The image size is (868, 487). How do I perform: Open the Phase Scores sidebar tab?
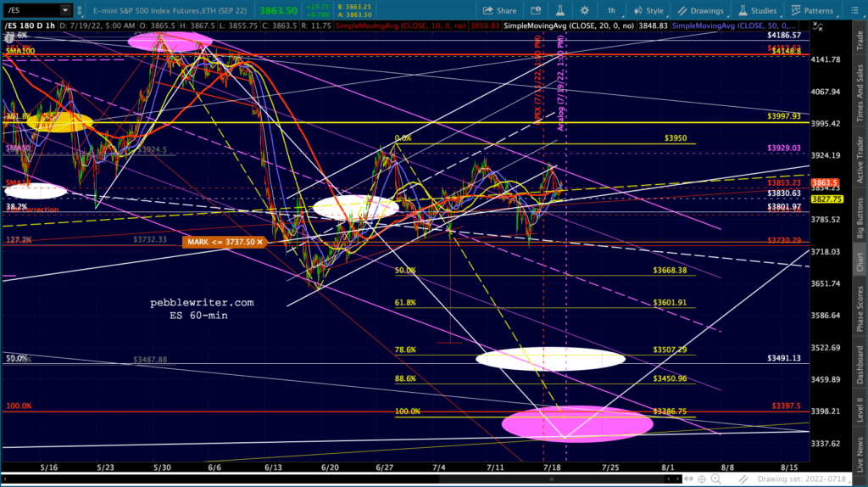tap(860, 309)
